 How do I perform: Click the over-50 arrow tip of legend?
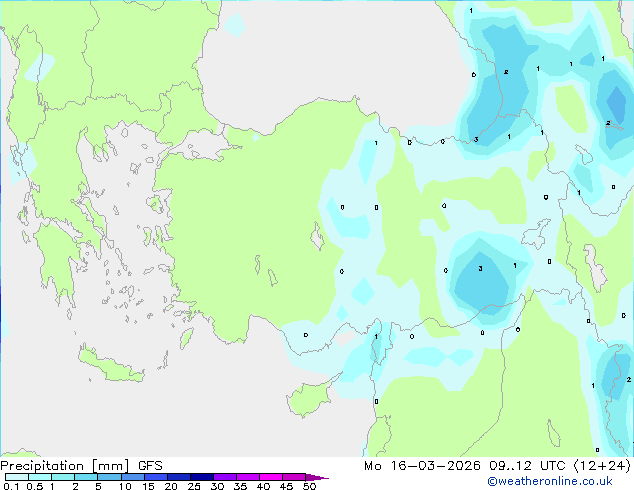click(317, 478)
